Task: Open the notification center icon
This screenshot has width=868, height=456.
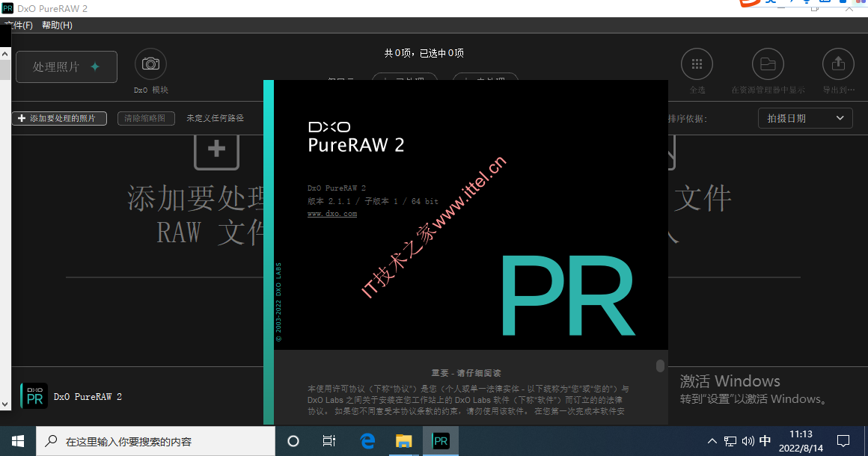Action: (x=843, y=441)
